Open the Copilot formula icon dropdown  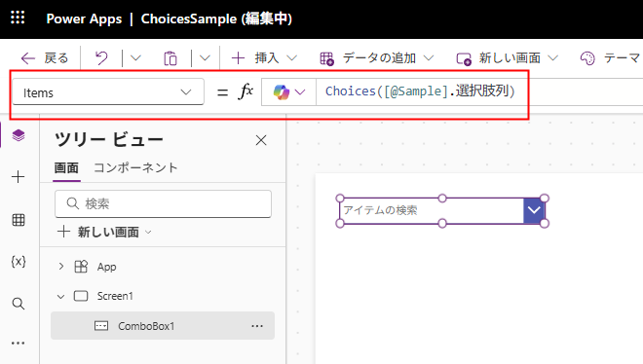tap(289, 91)
